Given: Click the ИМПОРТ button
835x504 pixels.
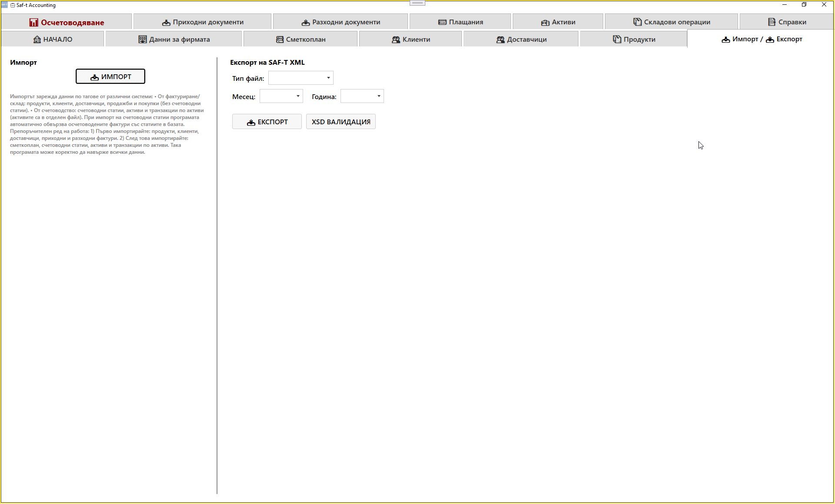Looking at the screenshot, I should tap(110, 76).
